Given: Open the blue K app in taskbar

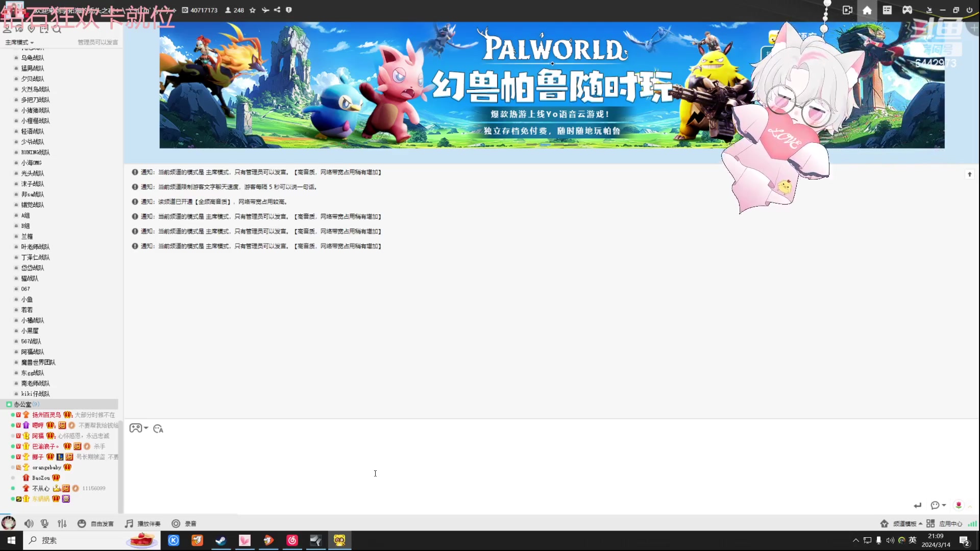Looking at the screenshot, I should tap(174, 540).
